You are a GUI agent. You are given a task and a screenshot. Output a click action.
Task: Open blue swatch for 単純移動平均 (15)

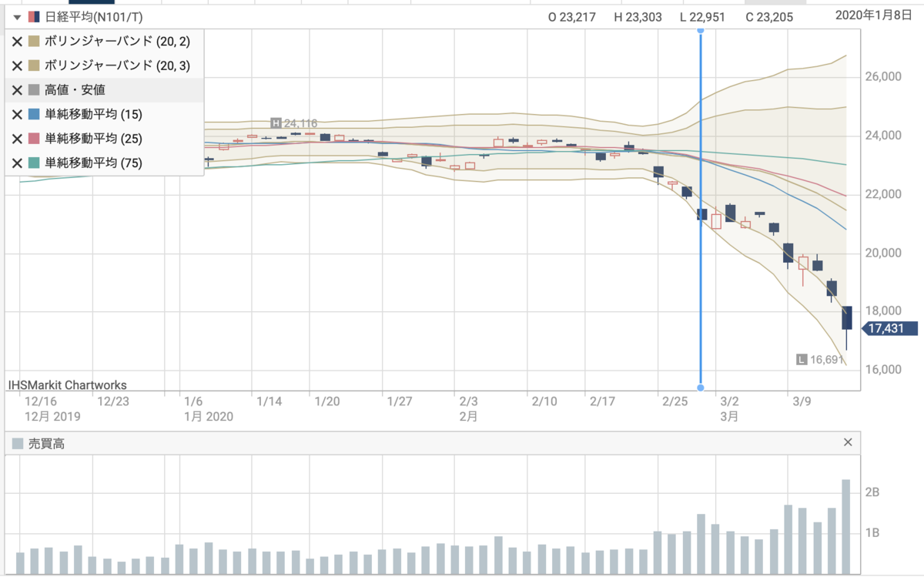point(34,115)
